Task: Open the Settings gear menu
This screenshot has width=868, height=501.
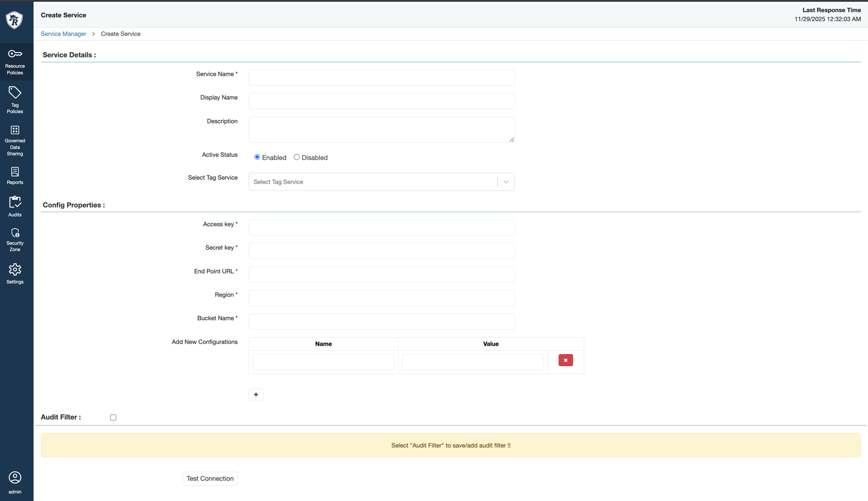Action: pyautogui.click(x=15, y=274)
